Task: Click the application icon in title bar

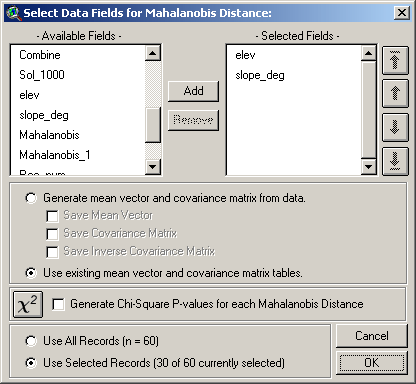Action: (13, 13)
